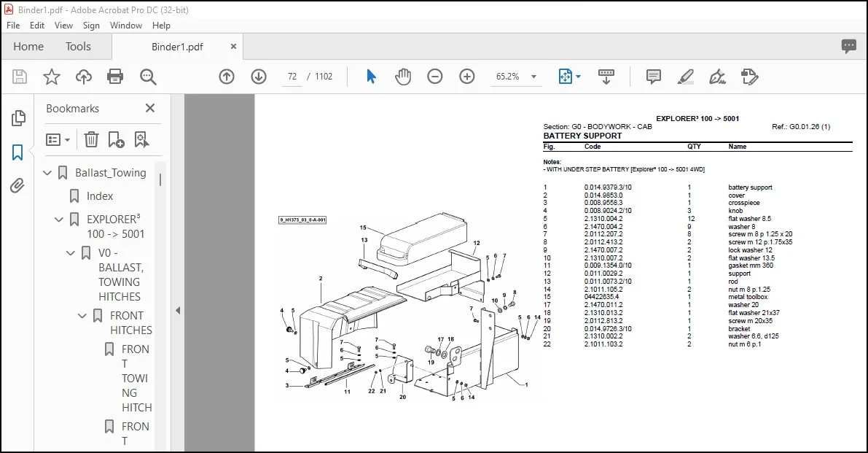Open bookmark options dropdown menu

[x=58, y=139]
